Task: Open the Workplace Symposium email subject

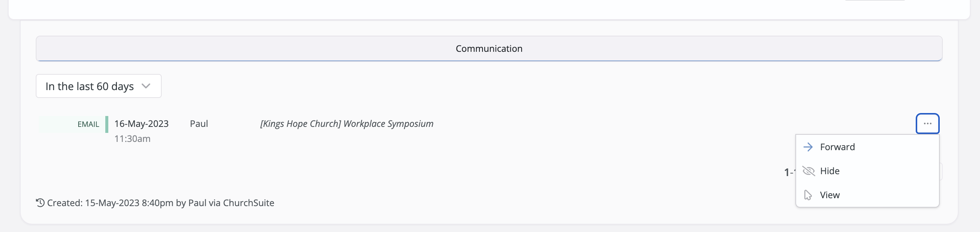Action: pos(347,124)
